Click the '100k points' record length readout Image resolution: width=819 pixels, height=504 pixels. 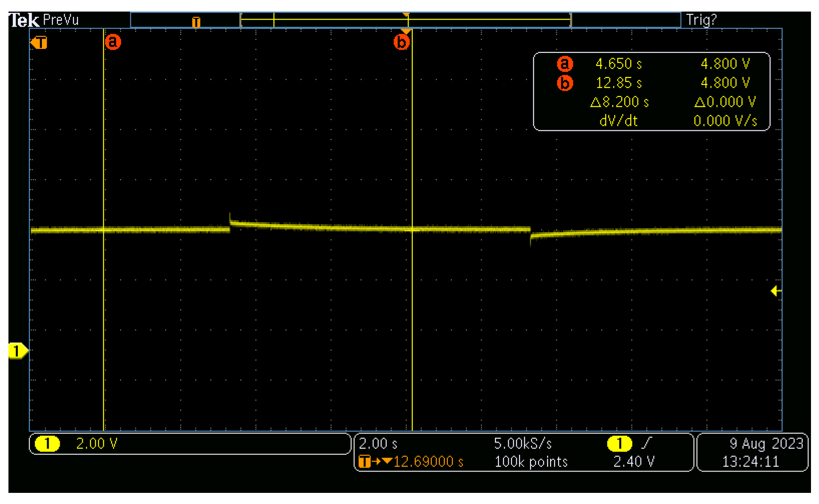click(531, 462)
